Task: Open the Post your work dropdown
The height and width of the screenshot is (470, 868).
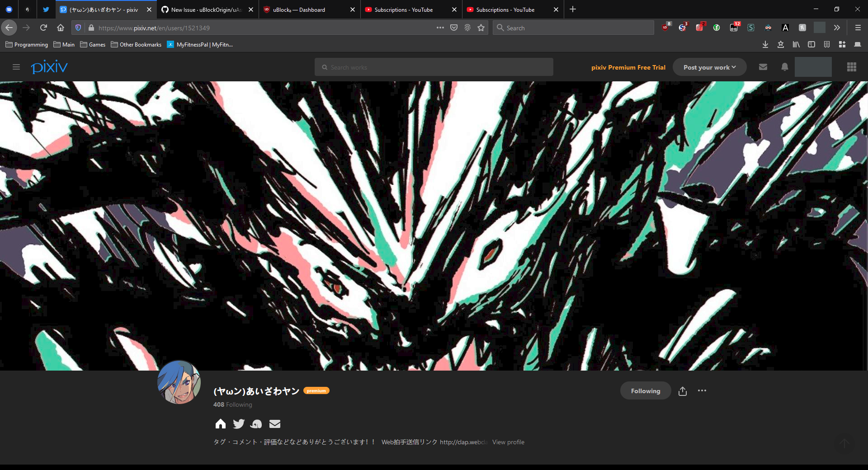Action: pos(709,67)
